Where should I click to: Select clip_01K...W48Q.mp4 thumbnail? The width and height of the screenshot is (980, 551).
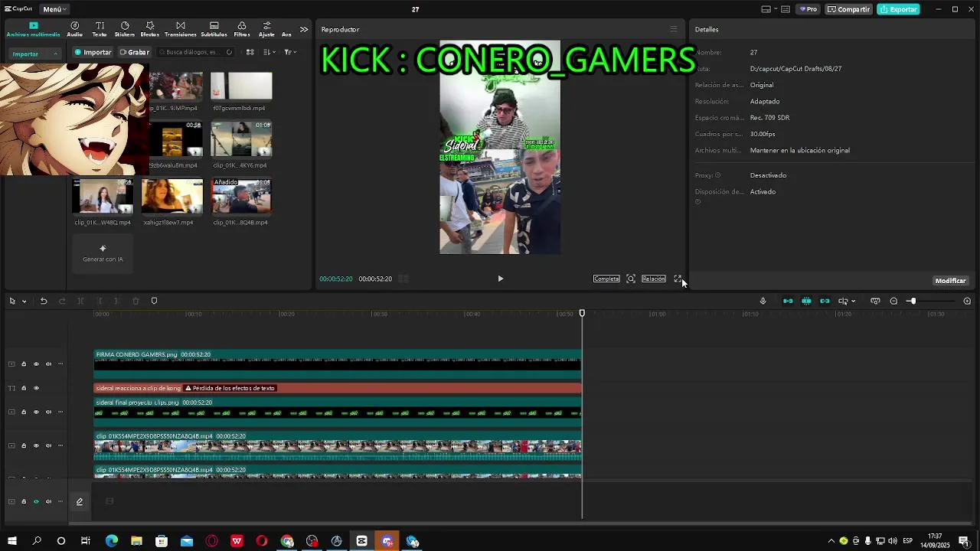pyautogui.click(x=103, y=197)
